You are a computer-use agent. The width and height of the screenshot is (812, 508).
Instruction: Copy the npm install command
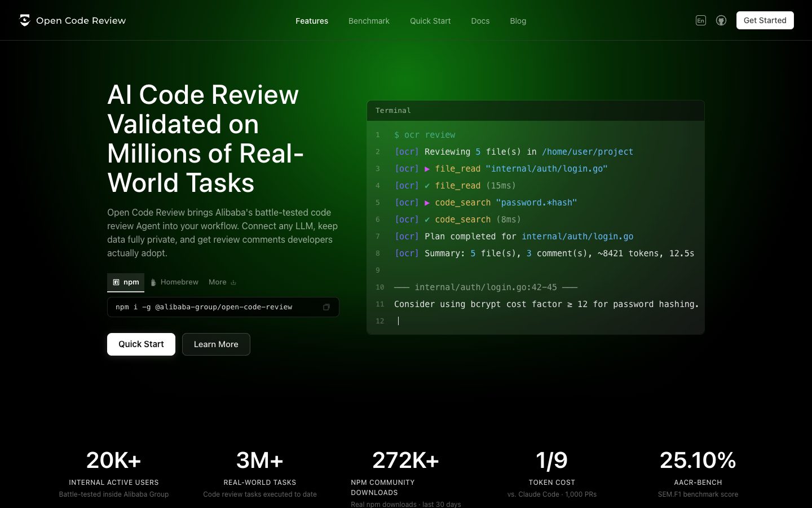(326, 307)
